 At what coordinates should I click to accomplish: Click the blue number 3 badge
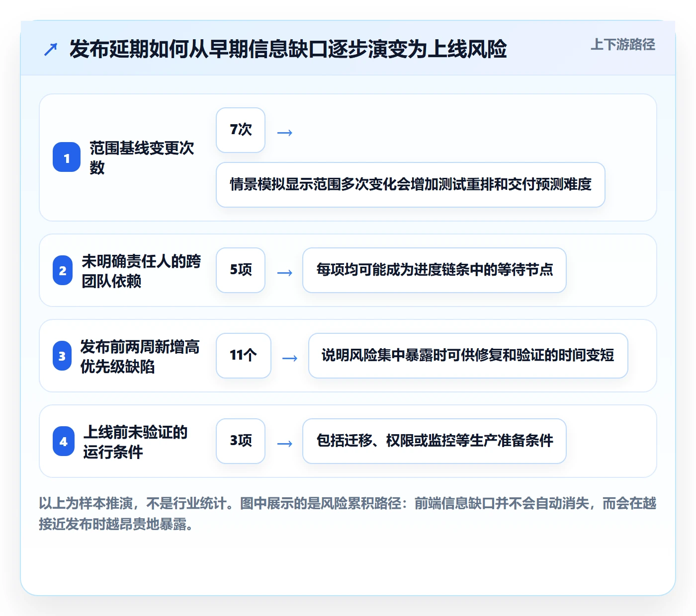62,356
